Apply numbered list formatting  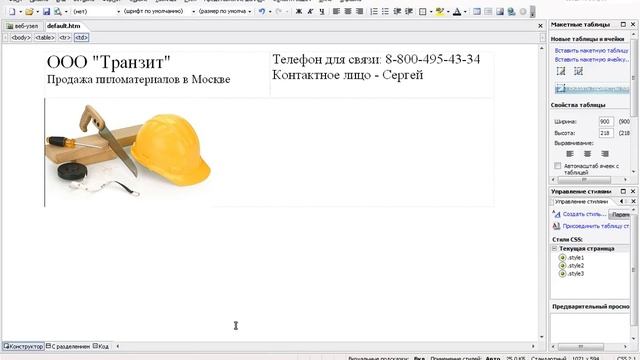pos(373,12)
